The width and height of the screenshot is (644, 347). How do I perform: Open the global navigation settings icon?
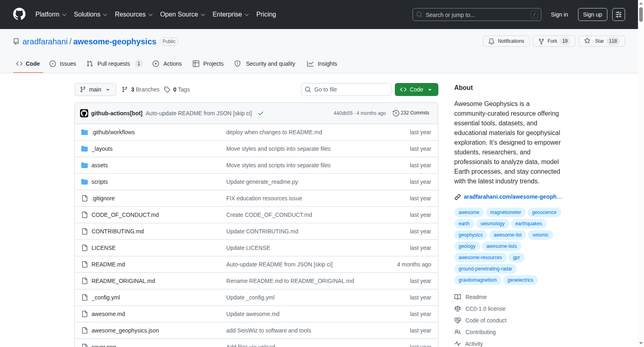click(x=619, y=15)
